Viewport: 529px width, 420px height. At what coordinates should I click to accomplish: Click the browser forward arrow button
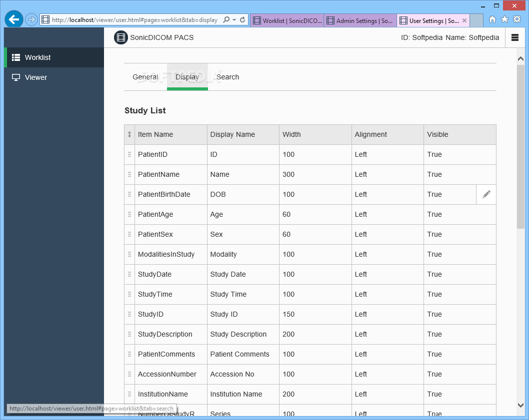pyautogui.click(x=31, y=19)
